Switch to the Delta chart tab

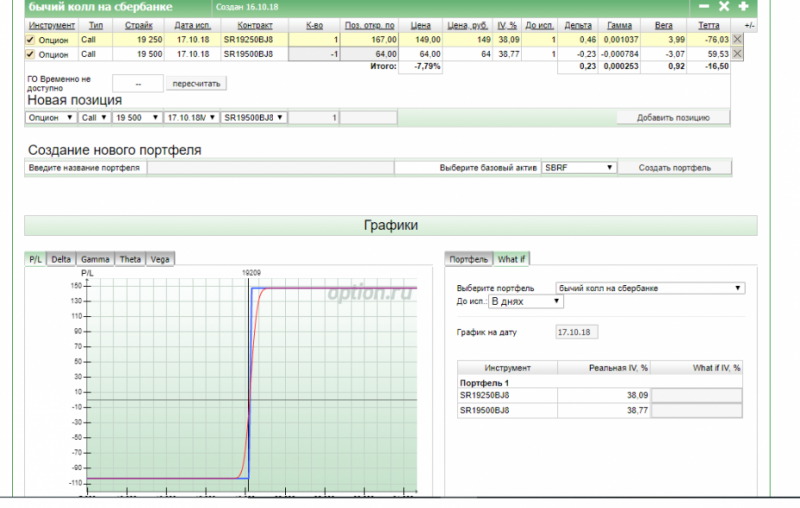tap(61, 259)
